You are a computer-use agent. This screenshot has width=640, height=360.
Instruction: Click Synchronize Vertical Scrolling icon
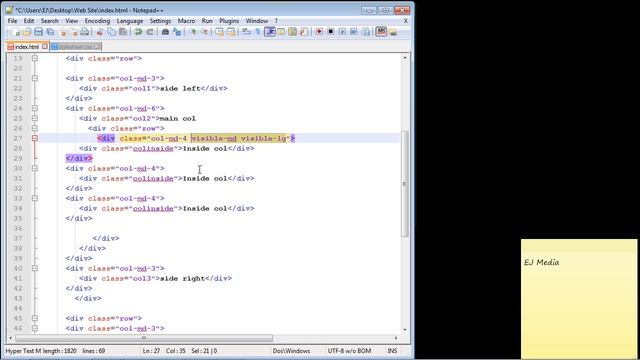220,32
